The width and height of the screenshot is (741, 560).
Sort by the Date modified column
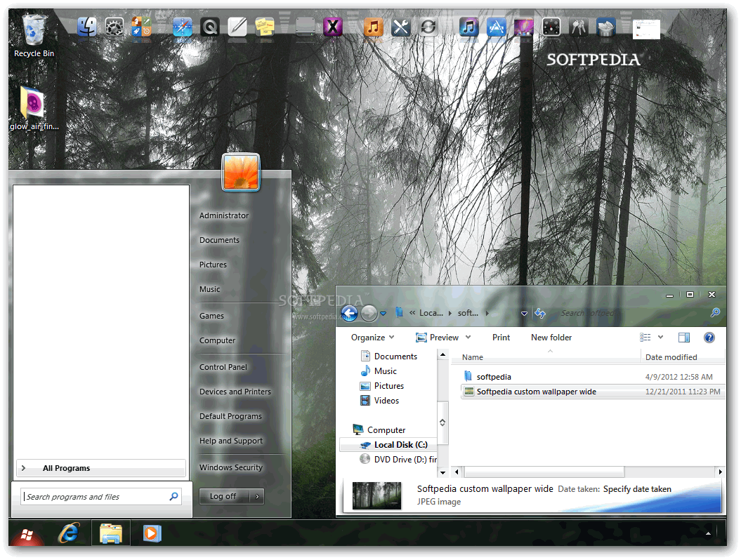[x=683, y=357]
